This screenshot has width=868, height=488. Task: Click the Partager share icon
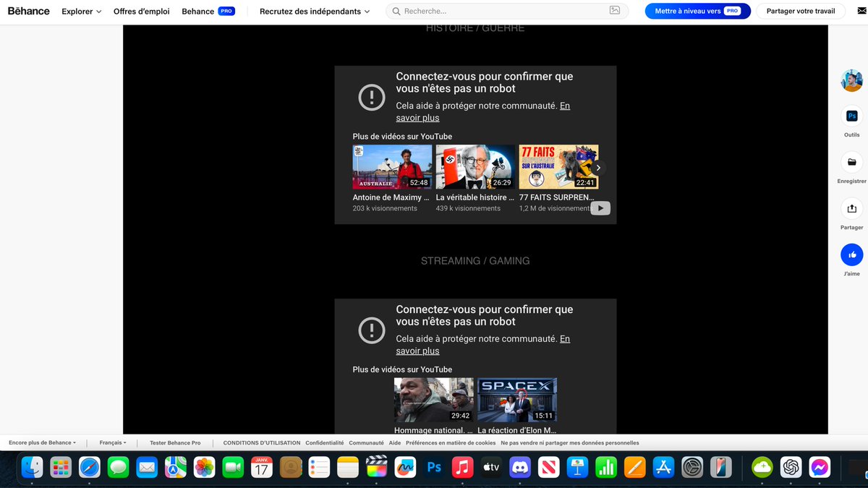coord(851,208)
